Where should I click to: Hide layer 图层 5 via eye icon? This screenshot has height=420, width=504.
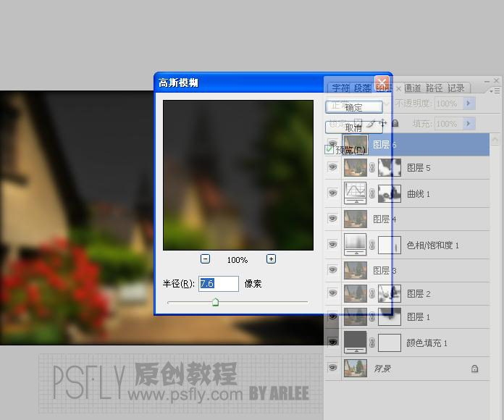point(332,167)
